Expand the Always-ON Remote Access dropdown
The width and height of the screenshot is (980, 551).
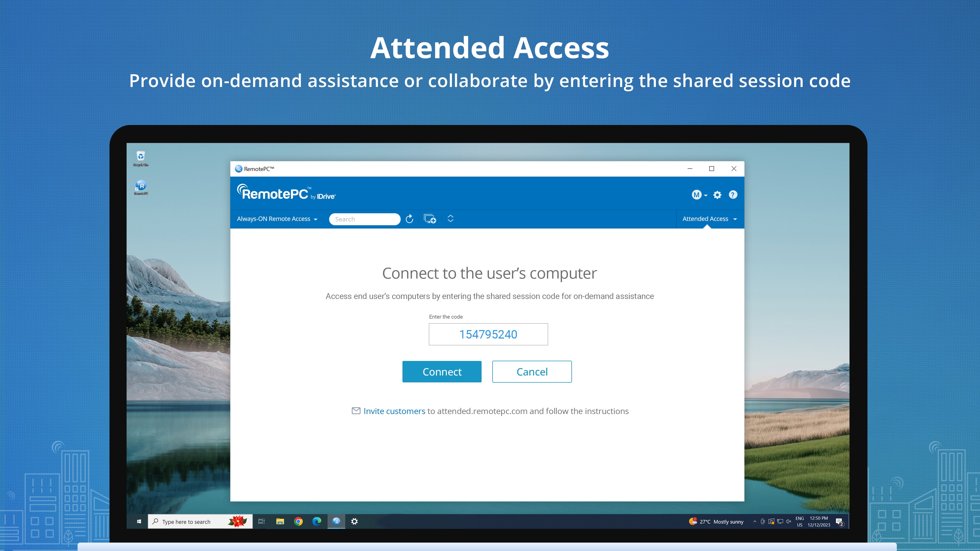tap(277, 219)
